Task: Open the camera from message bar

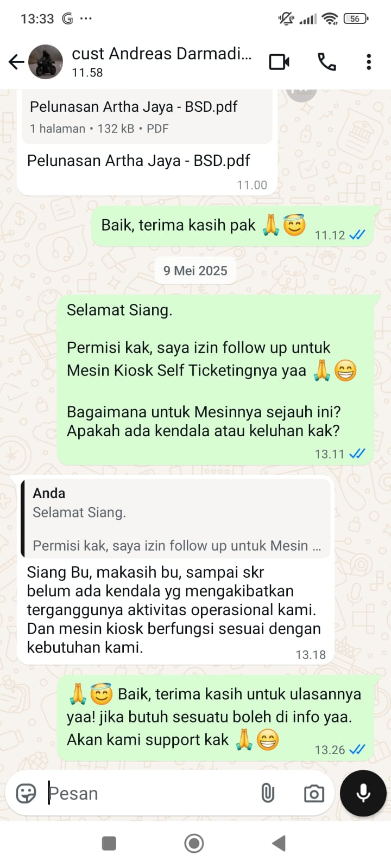Action: point(314,794)
